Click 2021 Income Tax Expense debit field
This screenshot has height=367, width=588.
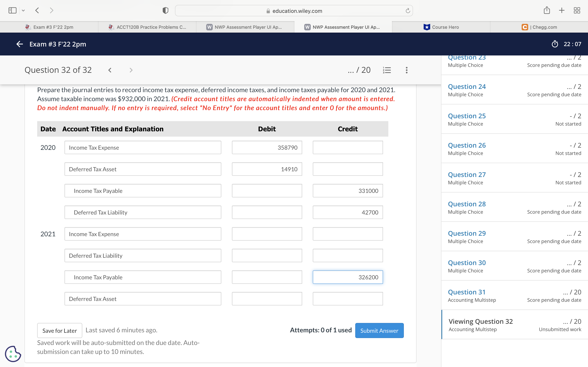tap(267, 234)
